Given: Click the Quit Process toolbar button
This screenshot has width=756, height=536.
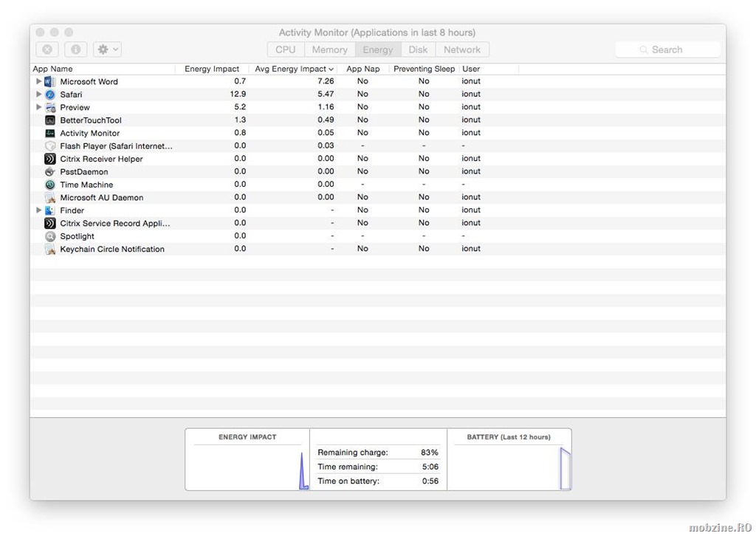Looking at the screenshot, I should click(x=47, y=49).
